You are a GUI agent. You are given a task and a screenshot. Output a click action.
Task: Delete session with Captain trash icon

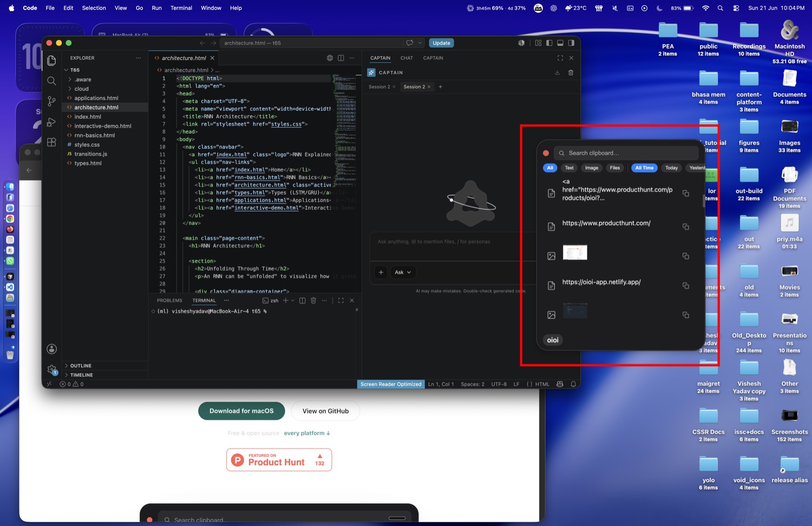pos(571,73)
